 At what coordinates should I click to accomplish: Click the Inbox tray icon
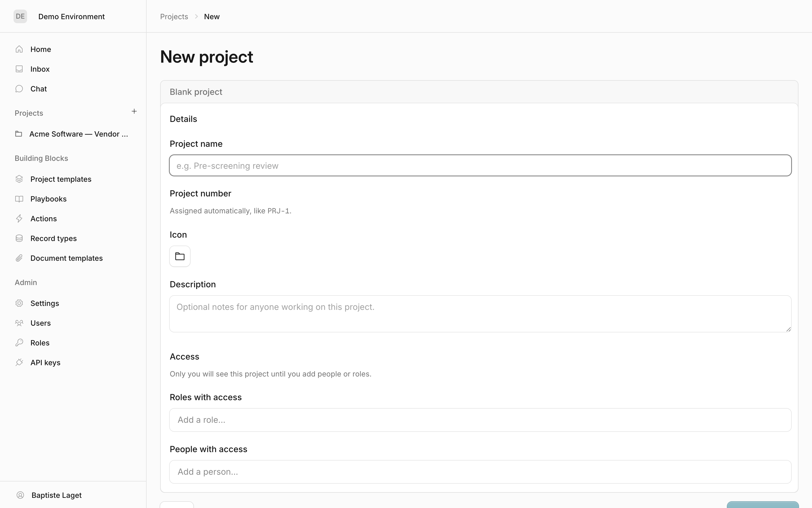click(19, 69)
